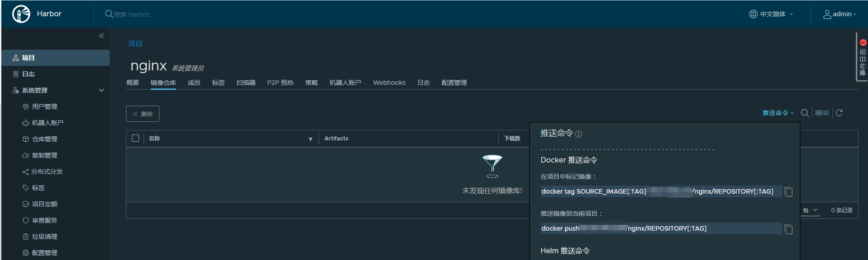Open the 机器人账户 tab
Screen dimensions: 868x260
pos(345,83)
